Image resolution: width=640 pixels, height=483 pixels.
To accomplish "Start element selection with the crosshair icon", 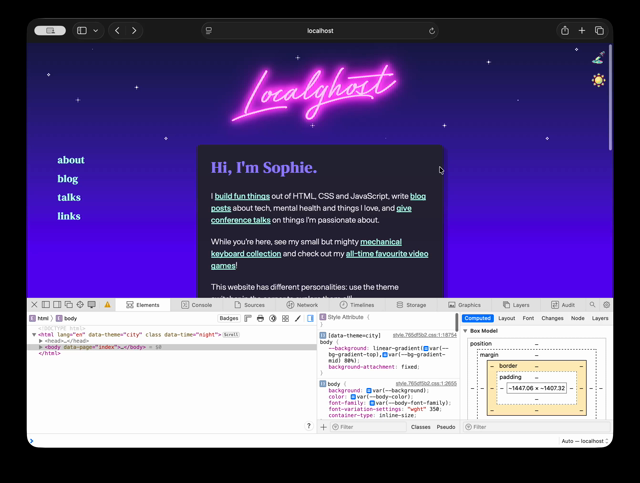I will point(80,305).
